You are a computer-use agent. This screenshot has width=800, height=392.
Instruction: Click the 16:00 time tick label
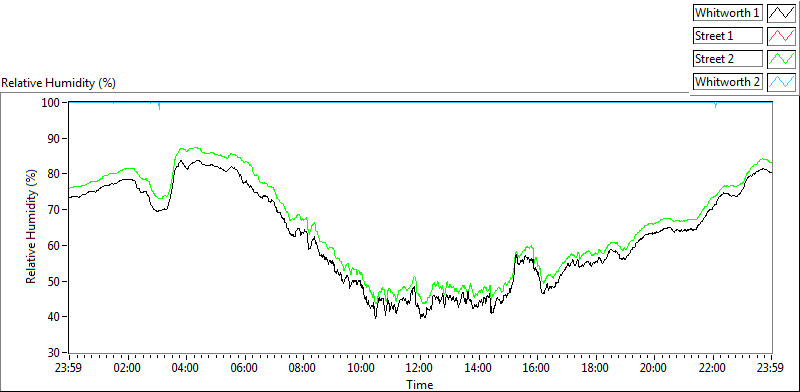click(537, 368)
